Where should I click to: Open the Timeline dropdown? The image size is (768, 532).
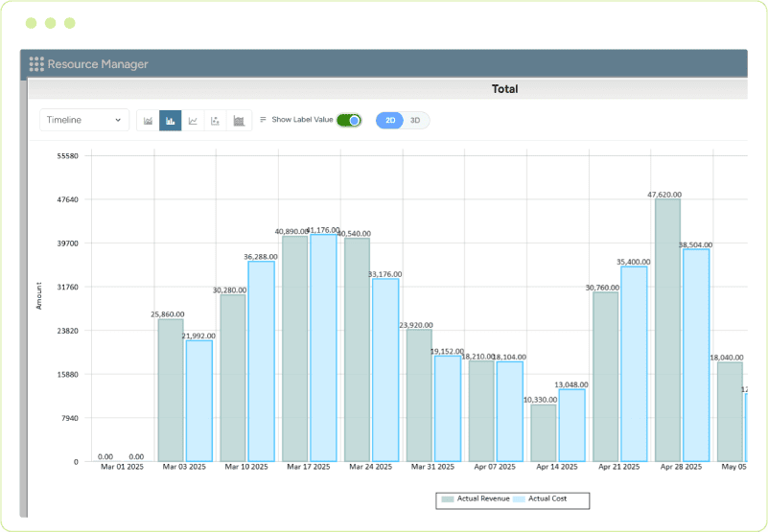[x=84, y=120]
